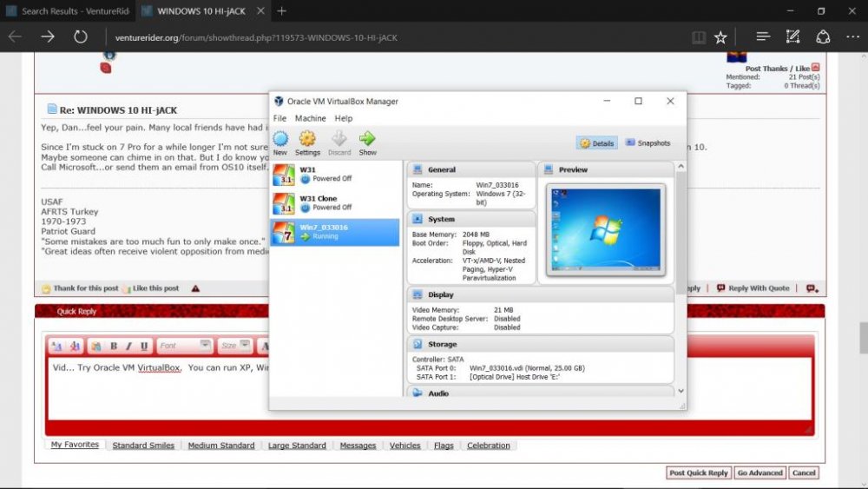Click the Storage section header icon

click(418, 345)
